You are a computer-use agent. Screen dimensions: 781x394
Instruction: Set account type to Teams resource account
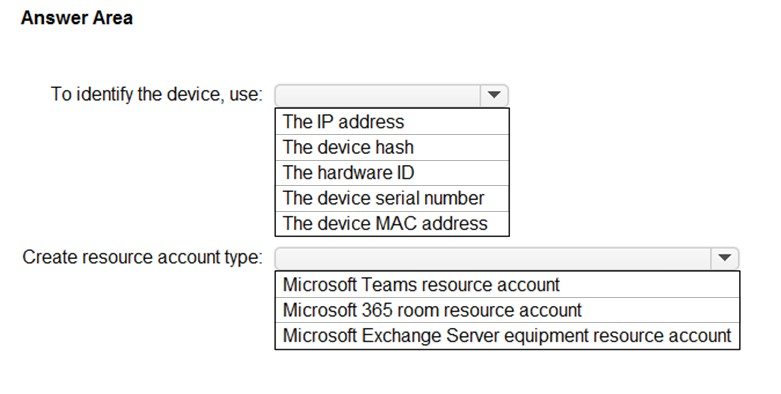(x=507, y=284)
